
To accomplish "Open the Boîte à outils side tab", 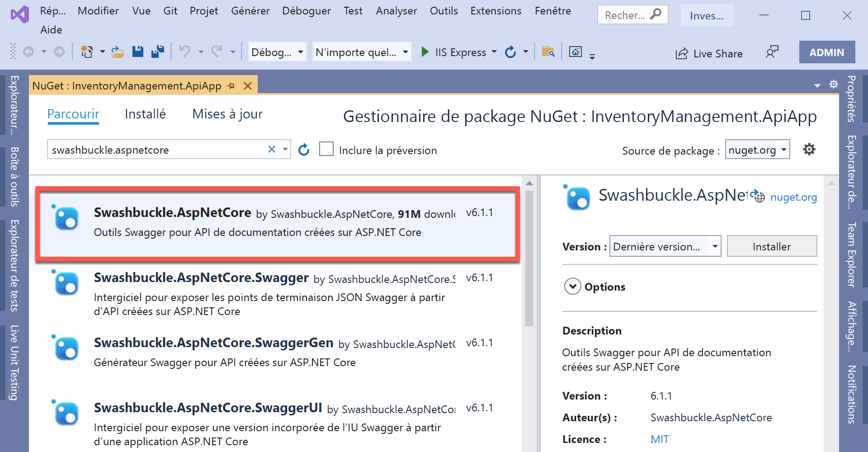I will pos(15,176).
